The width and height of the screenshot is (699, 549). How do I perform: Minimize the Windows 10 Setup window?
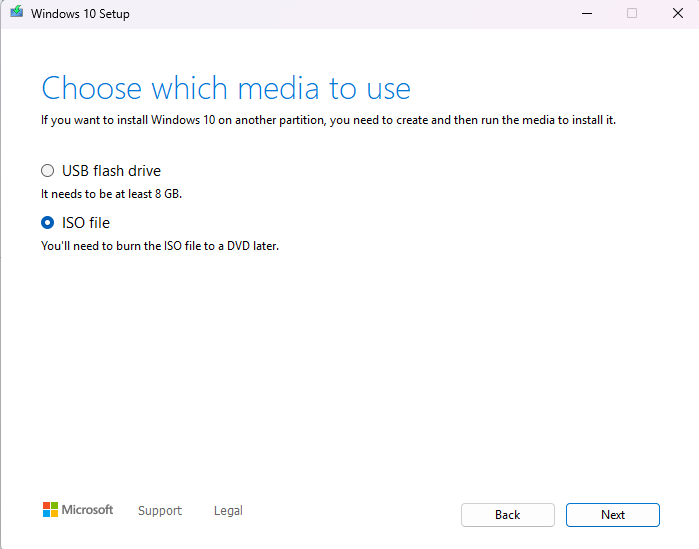pos(587,13)
